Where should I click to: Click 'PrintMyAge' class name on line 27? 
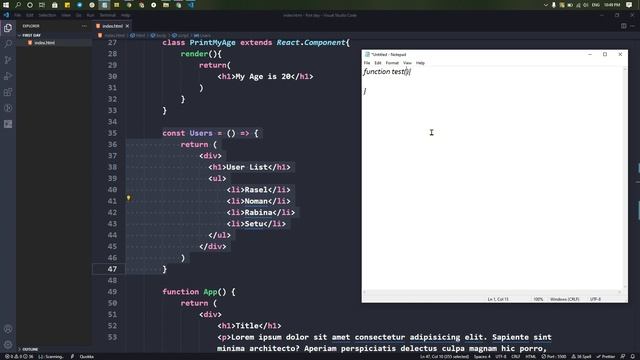[x=213, y=42]
